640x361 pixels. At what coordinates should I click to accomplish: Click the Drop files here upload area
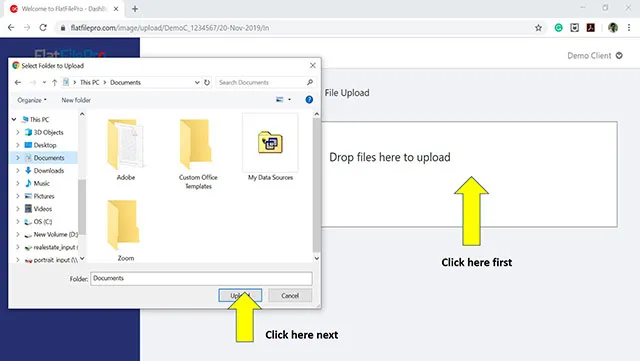tap(469, 174)
